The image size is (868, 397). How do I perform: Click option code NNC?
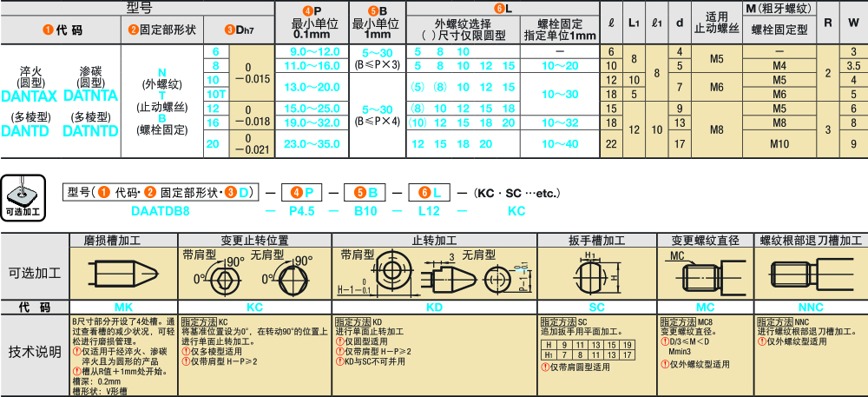pyautogui.click(x=811, y=307)
